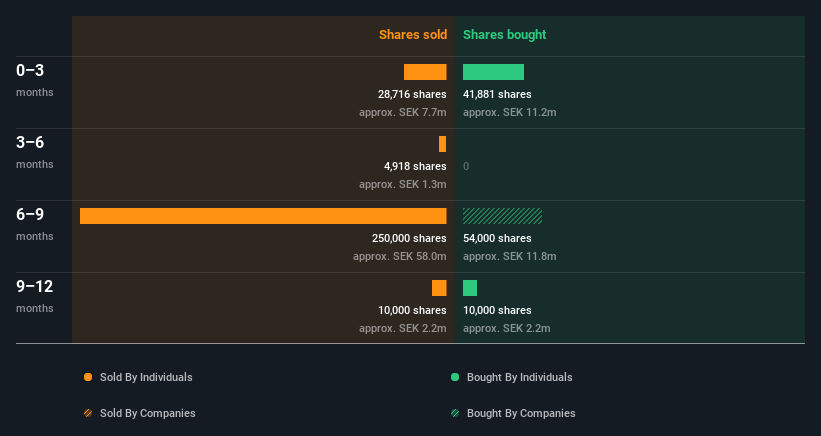Image resolution: width=821 pixels, height=436 pixels.
Task: Click 'approx. SEK 7.7m' text
Action: tap(403, 113)
